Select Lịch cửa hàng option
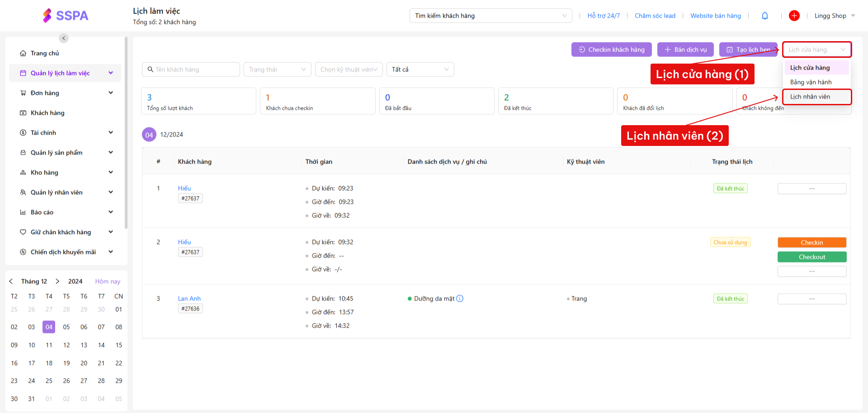868x413 pixels. pos(817,68)
